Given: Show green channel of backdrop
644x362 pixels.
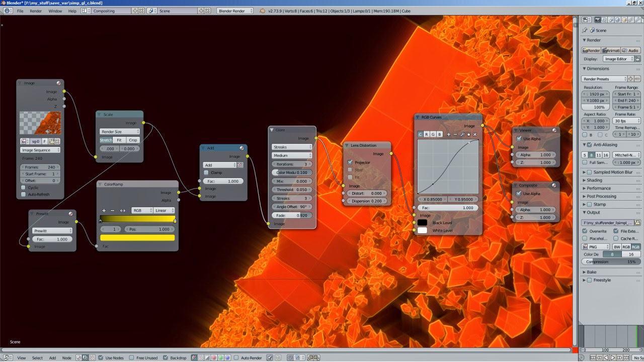Looking at the screenshot, I should tap(220, 358).
